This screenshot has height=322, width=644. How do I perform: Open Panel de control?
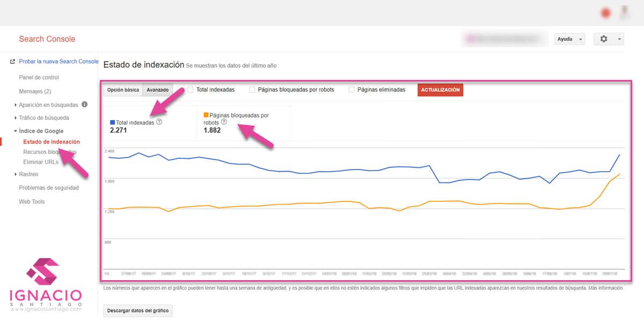(39, 77)
